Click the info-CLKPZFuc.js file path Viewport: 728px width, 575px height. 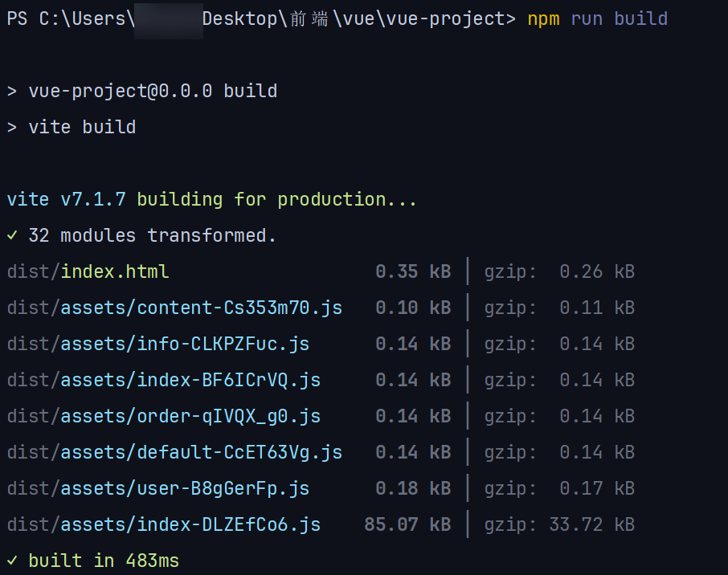click(158, 344)
